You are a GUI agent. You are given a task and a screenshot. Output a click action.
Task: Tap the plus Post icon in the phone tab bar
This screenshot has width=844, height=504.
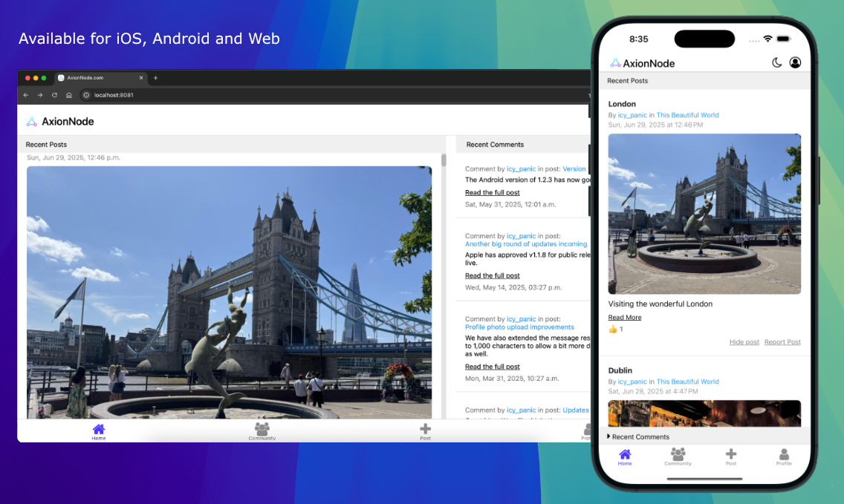[731, 454]
